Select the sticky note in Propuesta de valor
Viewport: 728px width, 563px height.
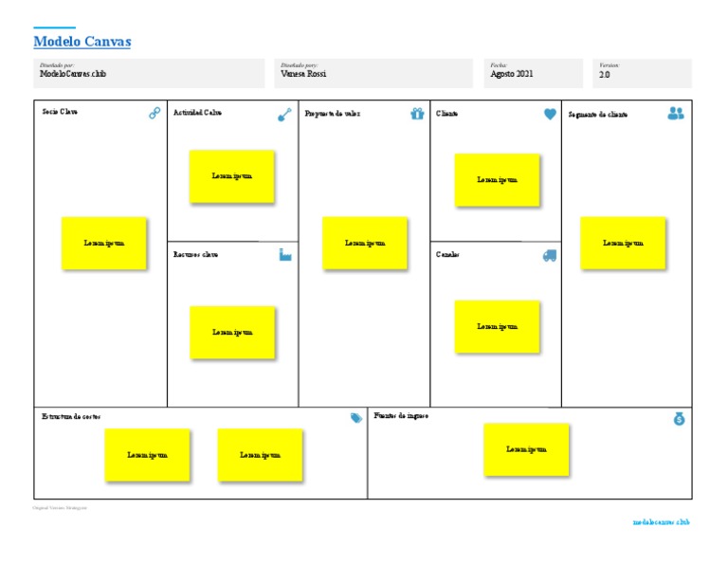[x=365, y=244]
